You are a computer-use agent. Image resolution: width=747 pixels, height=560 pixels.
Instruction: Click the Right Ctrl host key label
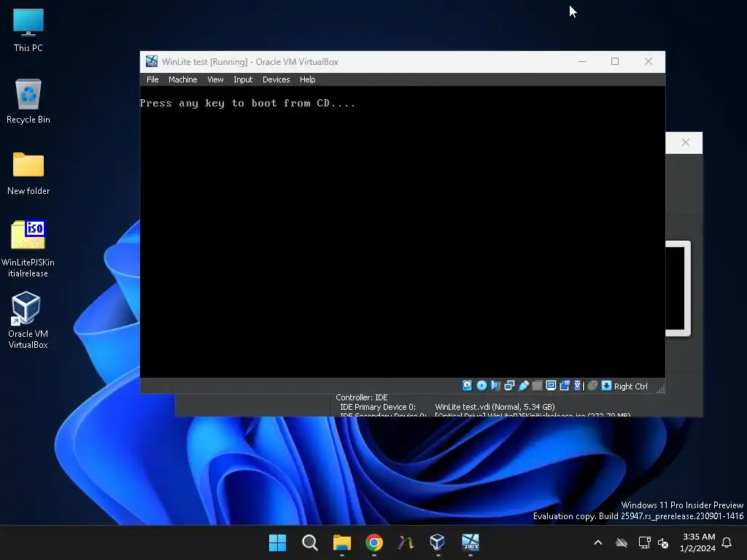click(630, 386)
